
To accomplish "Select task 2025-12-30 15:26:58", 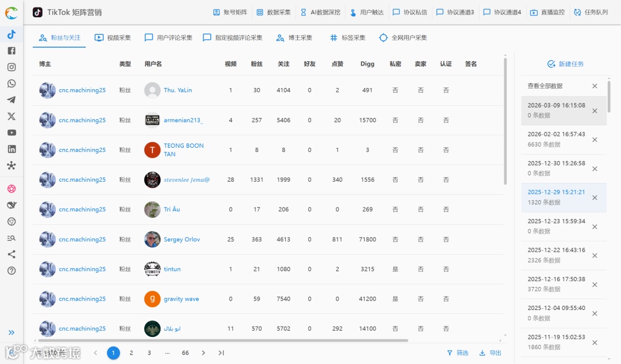I will coord(563,168).
